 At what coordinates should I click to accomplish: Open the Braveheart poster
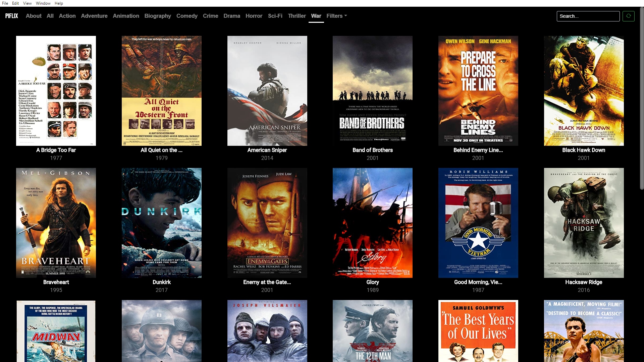(x=56, y=223)
